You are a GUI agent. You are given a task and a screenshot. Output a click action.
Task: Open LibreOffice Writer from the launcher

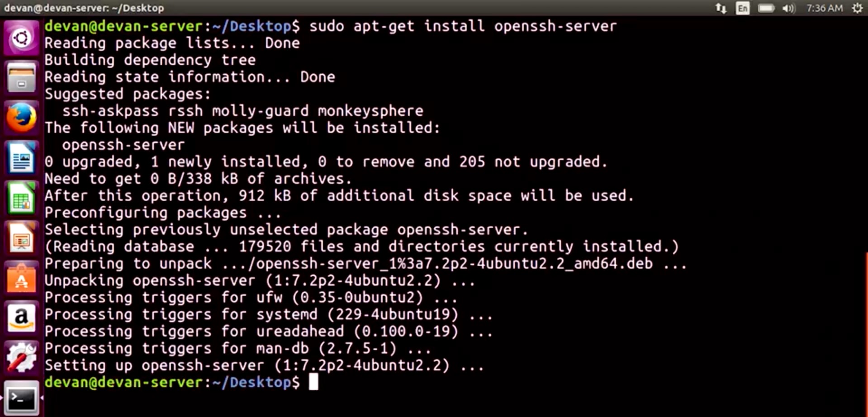pyautogui.click(x=21, y=158)
